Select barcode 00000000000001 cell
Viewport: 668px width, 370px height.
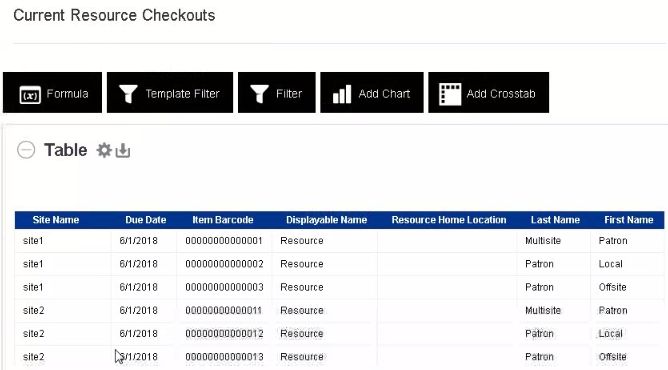click(224, 241)
